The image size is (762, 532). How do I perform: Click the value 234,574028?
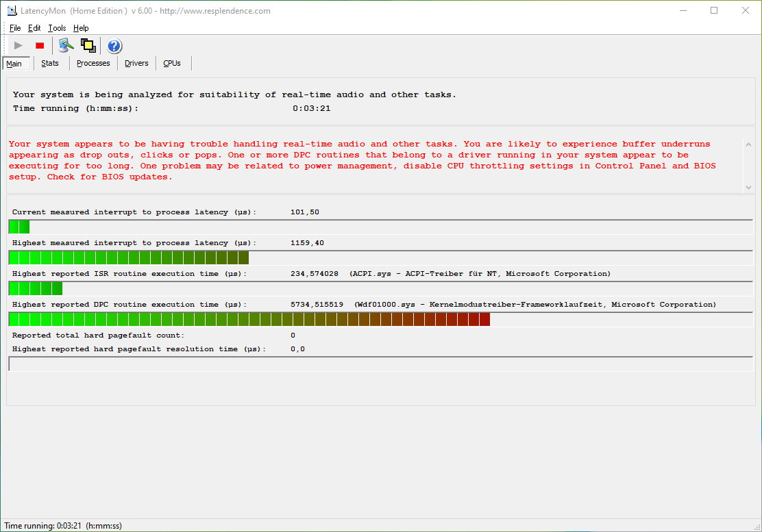pos(315,274)
